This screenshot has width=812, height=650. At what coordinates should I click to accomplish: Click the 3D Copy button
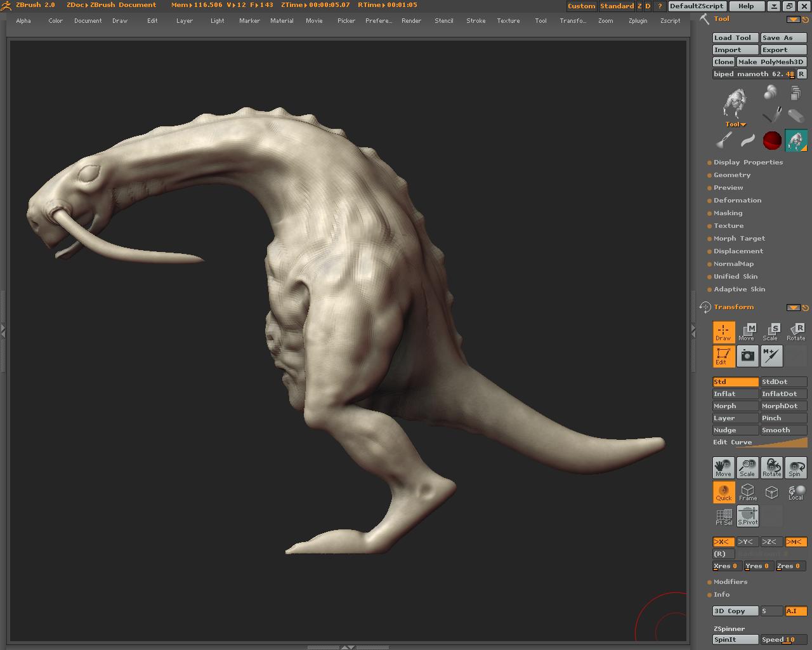click(x=736, y=611)
